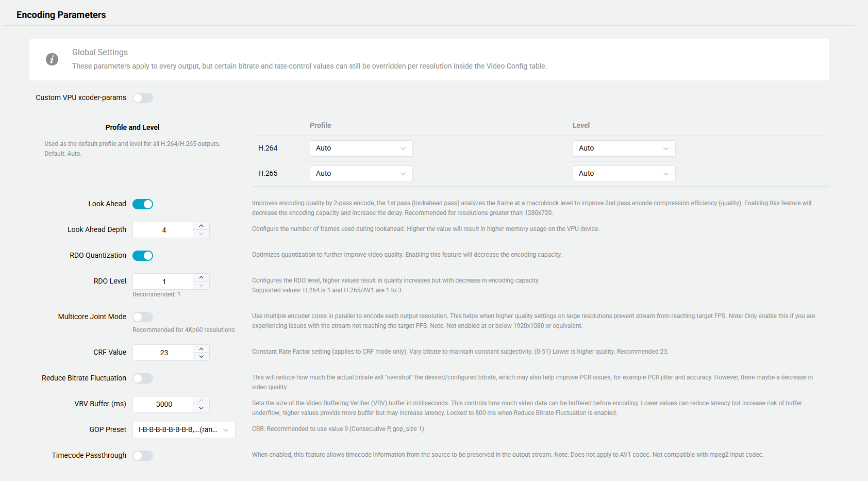Open the H.265 Profile dropdown
868x481 pixels.
pyautogui.click(x=361, y=174)
